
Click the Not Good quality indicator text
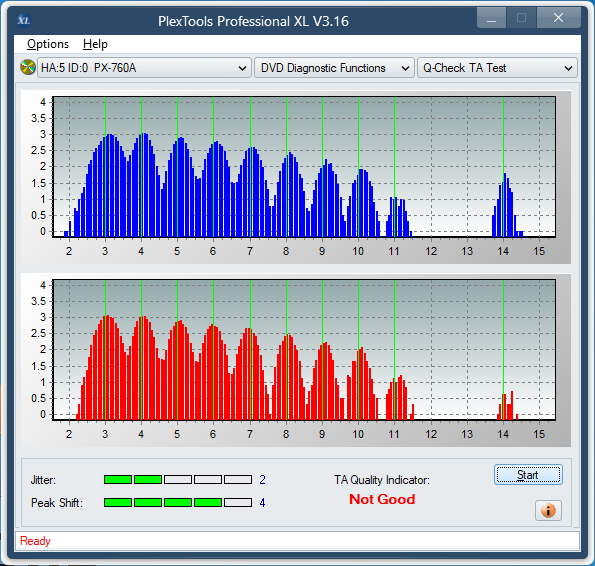[x=382, y=499]
